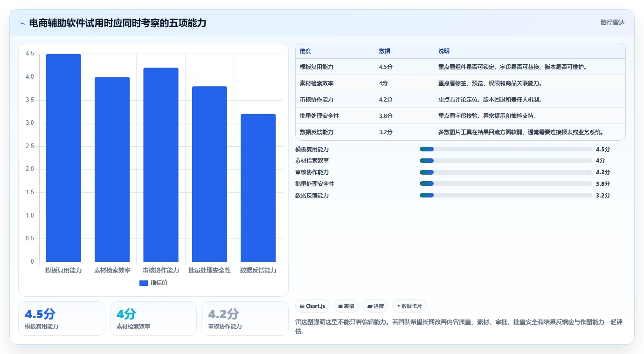Click the 数据反馈能力 bar in the chart
The width and height of the screenshot is (644, 354).
[x=258, y=188]
